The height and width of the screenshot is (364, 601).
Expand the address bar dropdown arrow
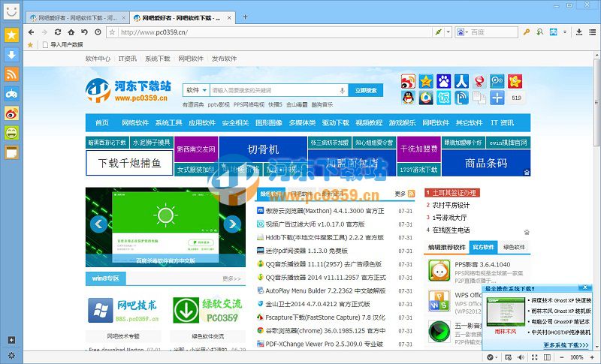click(x=448, y=32)
